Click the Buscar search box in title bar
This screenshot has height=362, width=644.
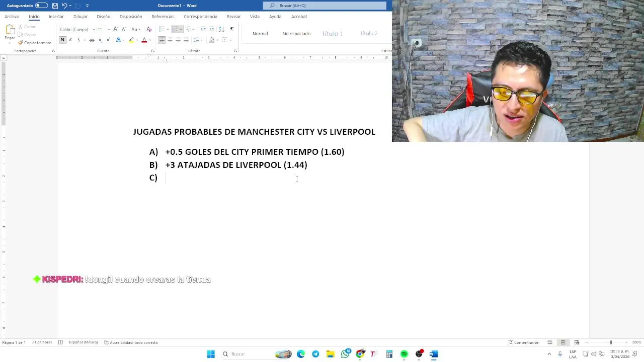pyautogui.click(x=325, y=6)
